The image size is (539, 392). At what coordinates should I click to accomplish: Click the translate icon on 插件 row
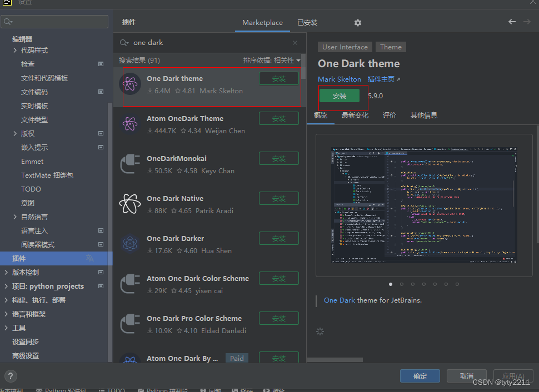(x=89, y=258)
